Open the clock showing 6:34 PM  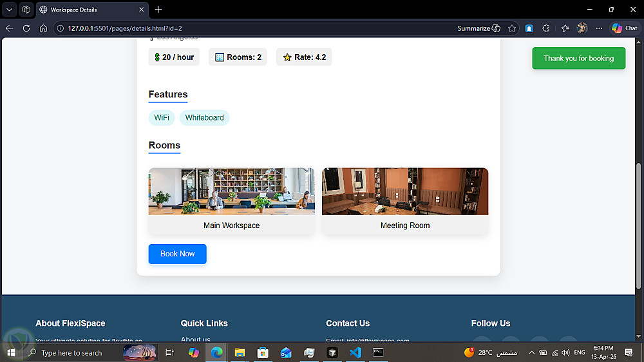pyautogui.click(x=603, y=352)
